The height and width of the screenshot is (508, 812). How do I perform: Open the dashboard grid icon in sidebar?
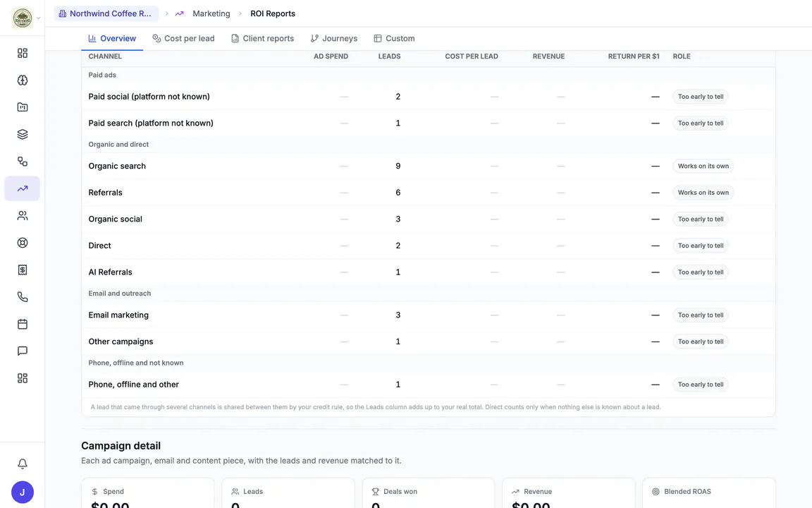(x=23, y=54)
